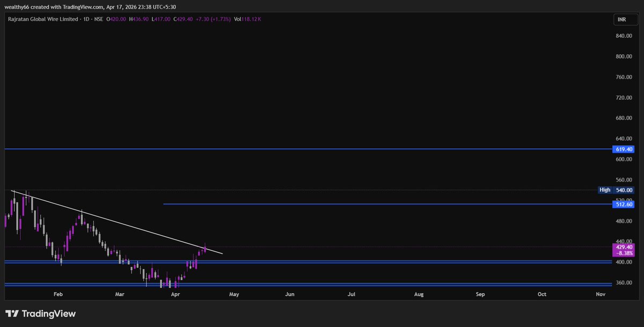The height and width of the screenshot is (327, 644).
Task: Select the 512.60 price label
Action: pyautogui.click(x=623, y=204)
